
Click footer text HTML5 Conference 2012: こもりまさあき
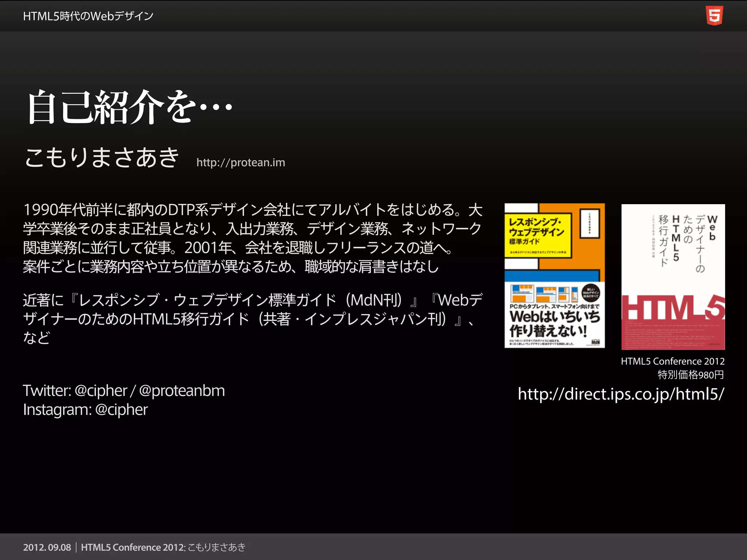[163, 547]
